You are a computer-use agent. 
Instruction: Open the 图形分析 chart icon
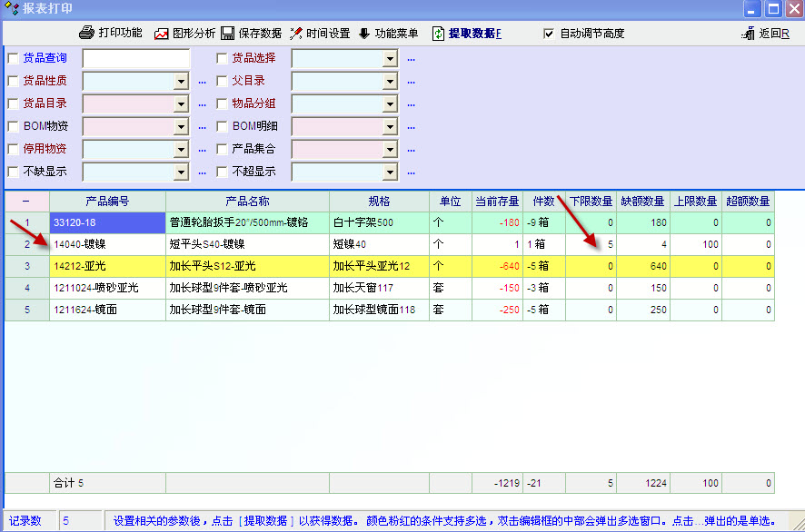161,34
